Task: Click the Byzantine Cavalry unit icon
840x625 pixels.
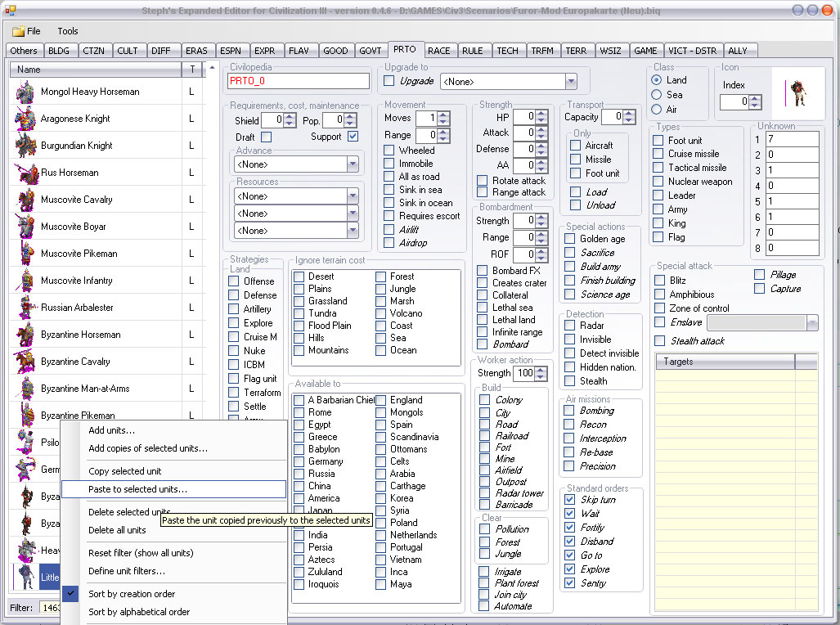Action: [24, 362]
